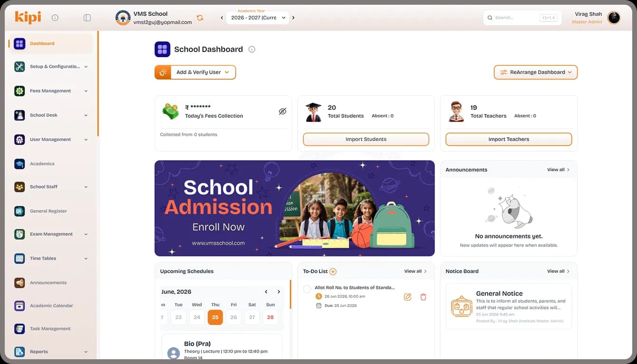The width and height of the screenshot is (637, 364).
Task: Select Sun 28 in calendar
Action: pyautogui.click(x=270, y=317)
